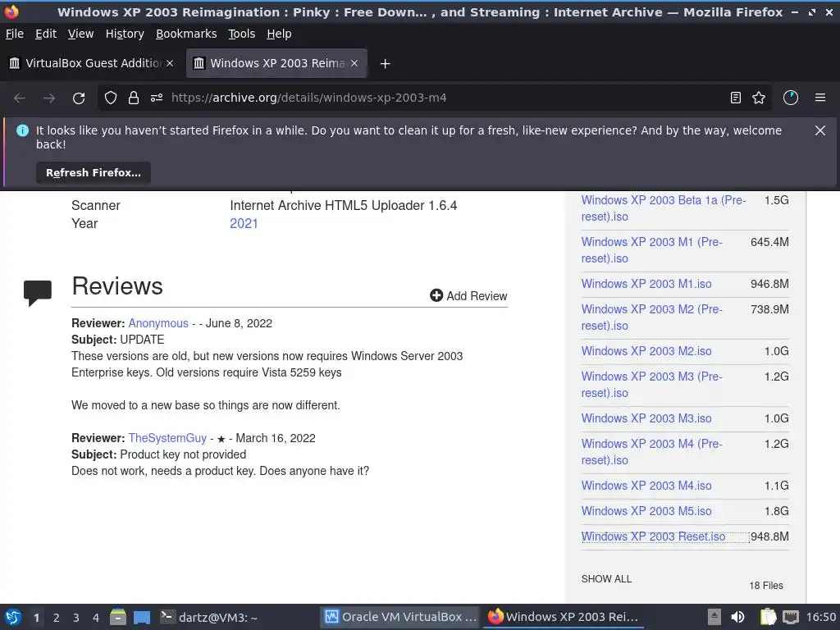Screen dimensions: 840x630
Task: Click the removable media eject tray icon
Action: tap(714, 617)
